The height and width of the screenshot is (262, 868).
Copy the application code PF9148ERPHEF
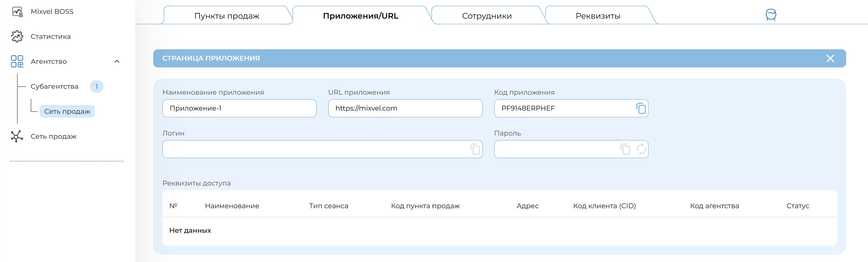tap(641, 109)
